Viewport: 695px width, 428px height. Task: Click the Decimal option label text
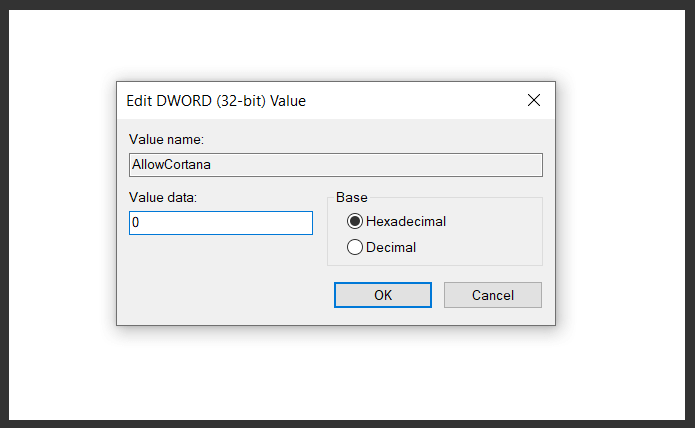[390, 247]
